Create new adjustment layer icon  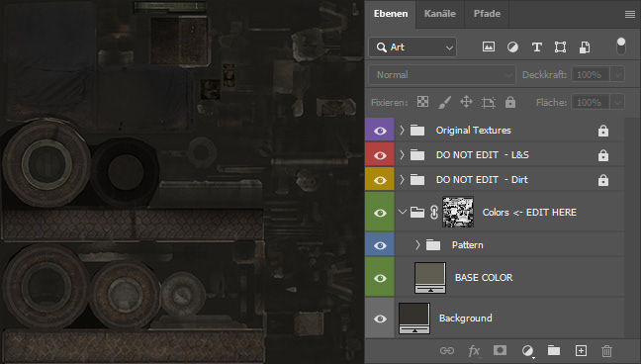click(x=528, y=351)
